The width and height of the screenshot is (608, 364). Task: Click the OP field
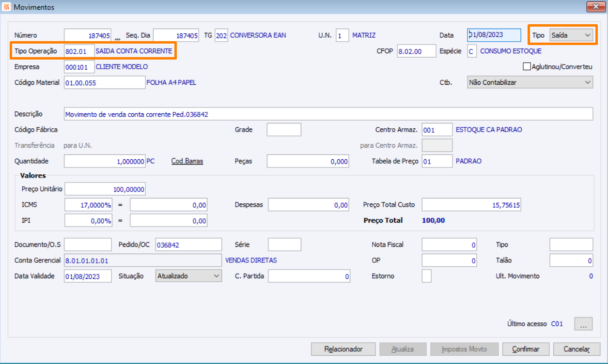coord(450,260)
